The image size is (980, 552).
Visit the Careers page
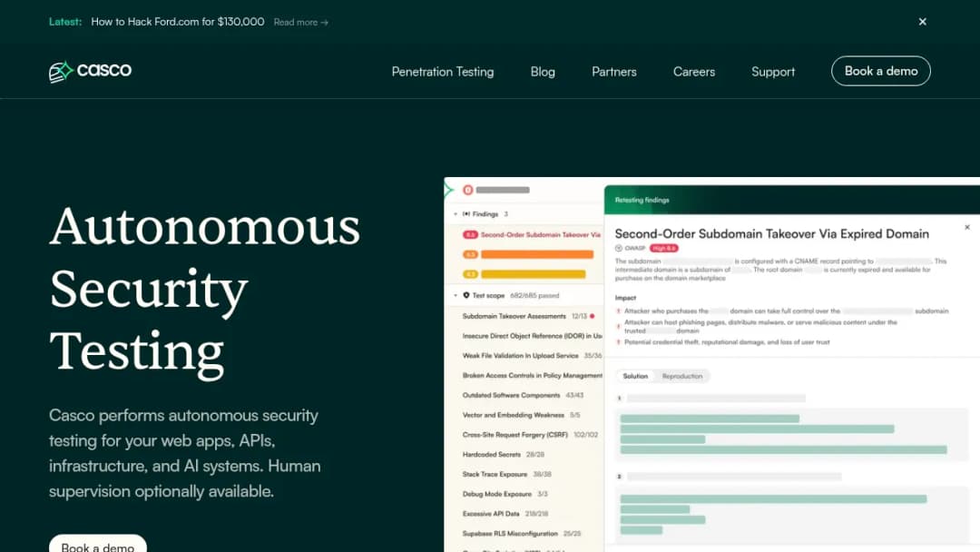tap(694, 72)
